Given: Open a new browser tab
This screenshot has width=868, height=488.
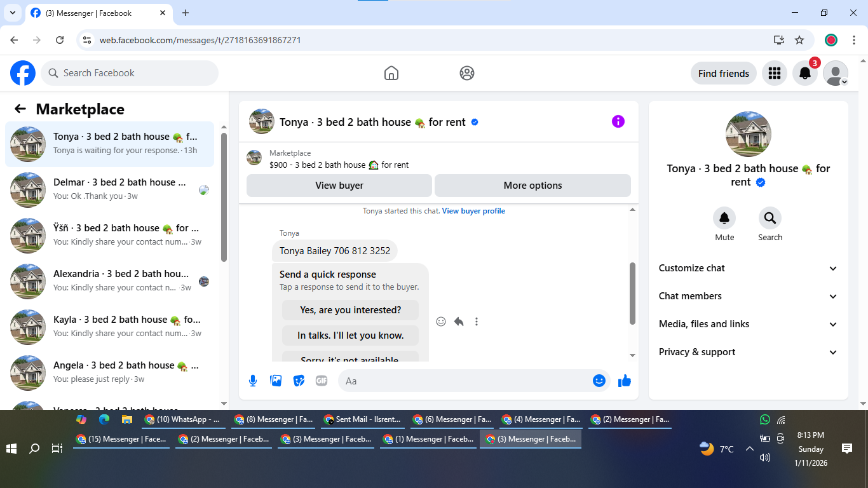Looking at the screenshot, I should 186,13.
